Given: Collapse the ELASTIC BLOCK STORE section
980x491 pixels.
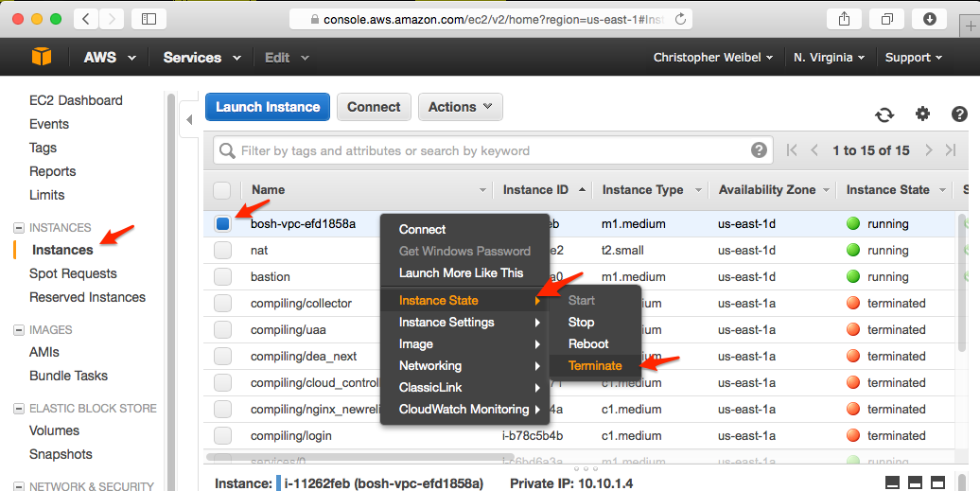Looking at the screenshot, I should tap(19, 409).
